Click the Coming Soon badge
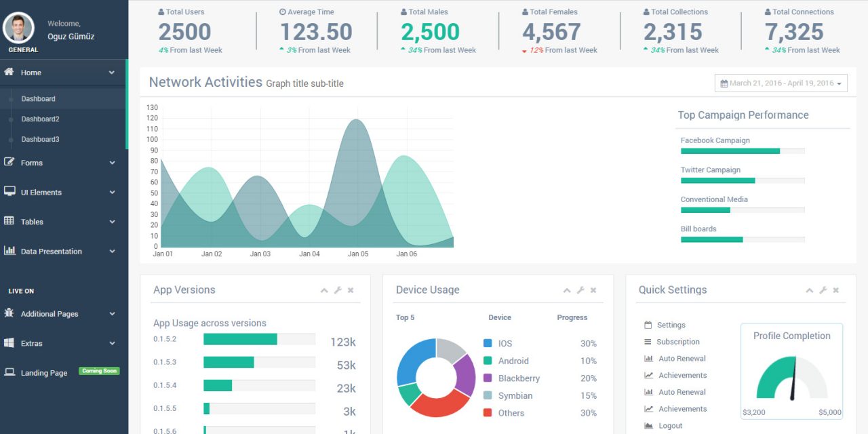 (99, 371)
